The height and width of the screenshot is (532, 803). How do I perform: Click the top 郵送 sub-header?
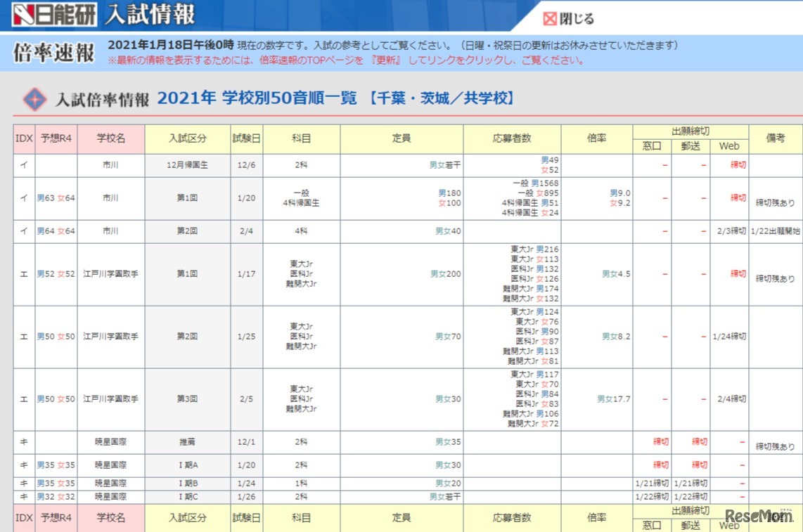coord(690,146)
